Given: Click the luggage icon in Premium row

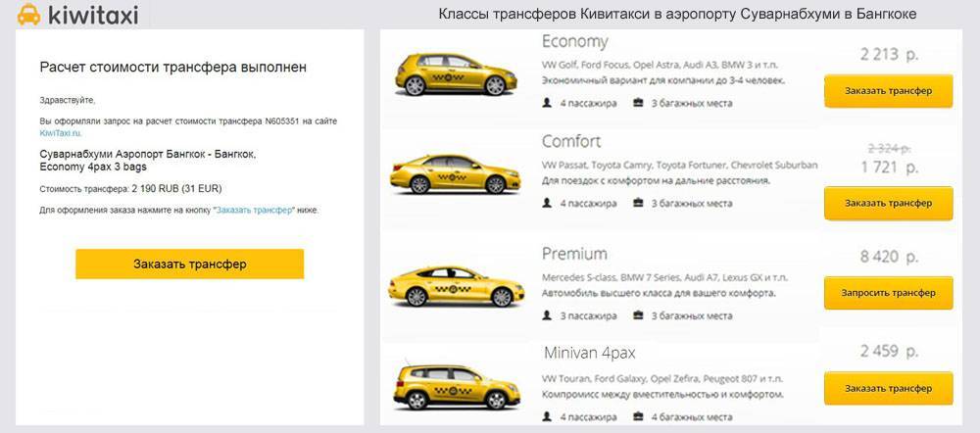Looking at the screenshot, I should [638, 315].
